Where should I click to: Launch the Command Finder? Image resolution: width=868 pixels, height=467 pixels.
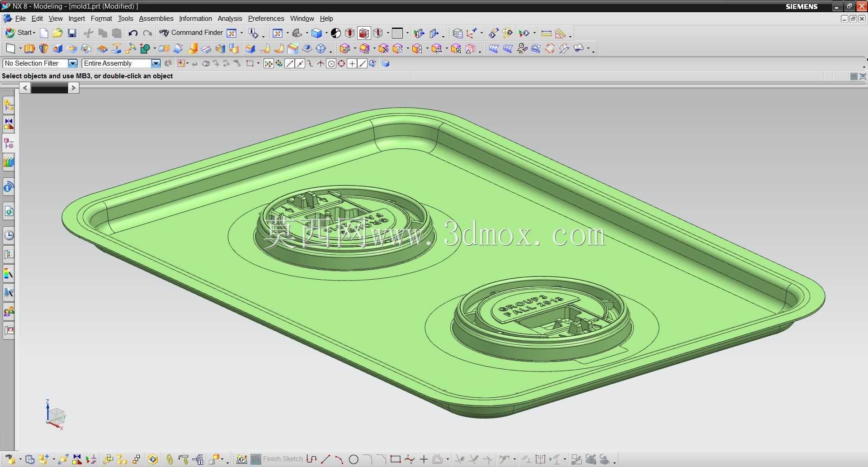[191, 33]
